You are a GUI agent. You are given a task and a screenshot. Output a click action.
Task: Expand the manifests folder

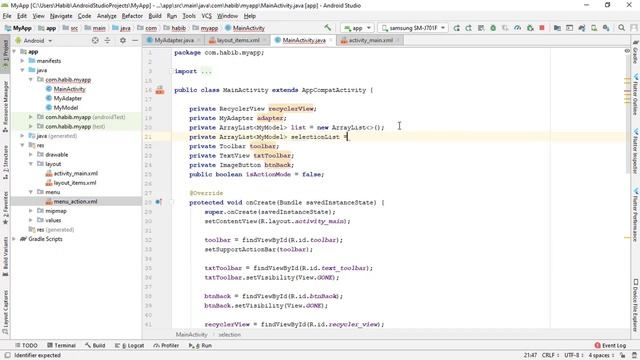[23, 61]
